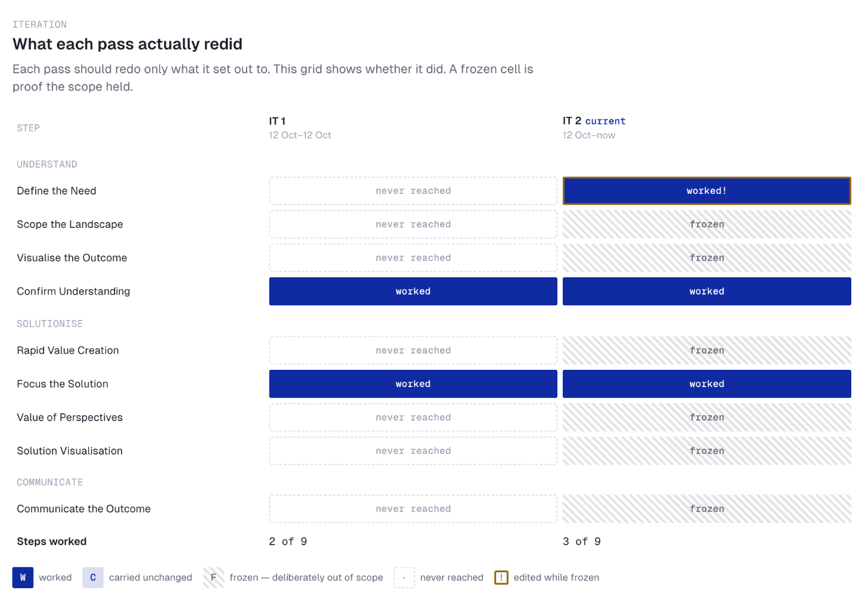Click the UNDERSTAND section heading
This screenshot has height=609, width=868.
(x=47, y=164)
